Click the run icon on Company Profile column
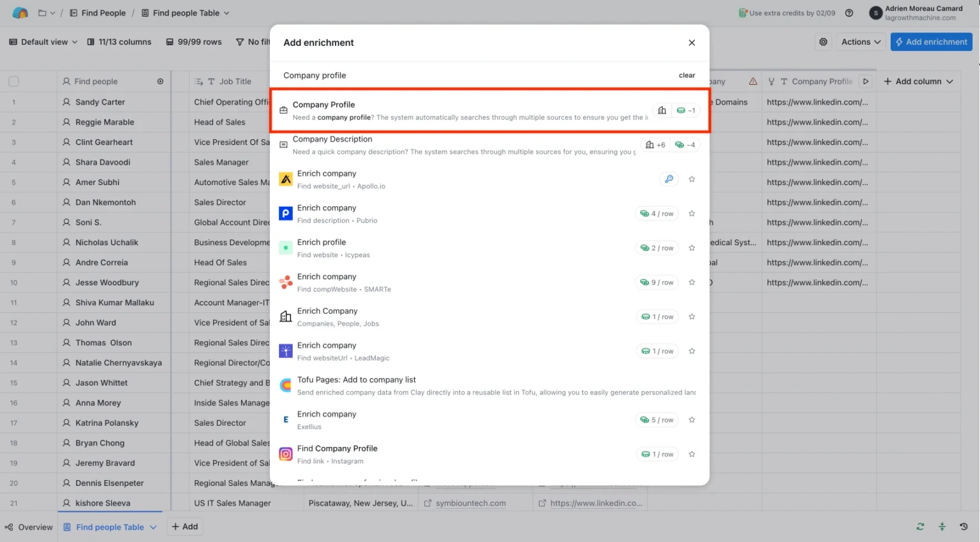The height and width of the screenshot is (542, 980). pyautogui.click(x=866, y=82)
